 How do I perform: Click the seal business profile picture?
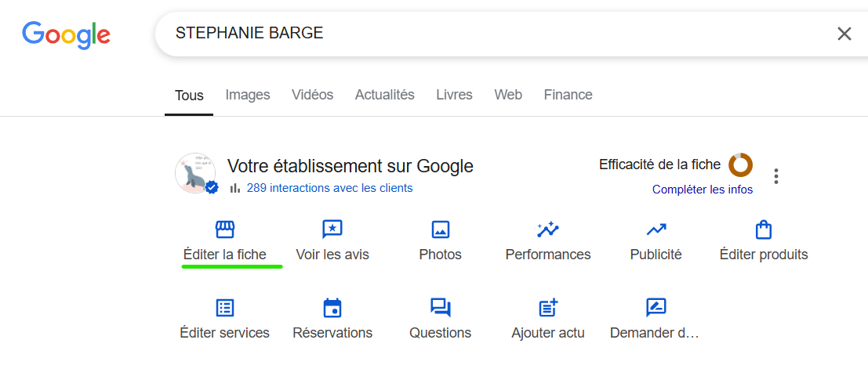click(x=195, y=173)
